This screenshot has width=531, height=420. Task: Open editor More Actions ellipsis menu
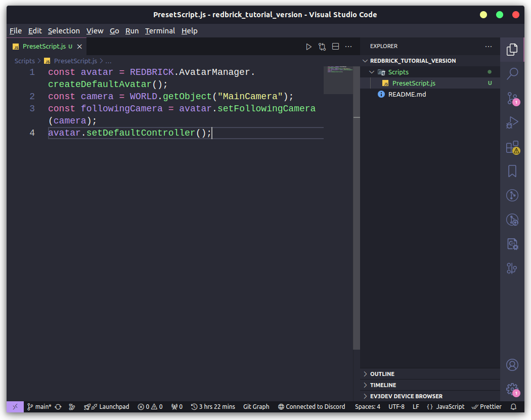click(348, 47)
